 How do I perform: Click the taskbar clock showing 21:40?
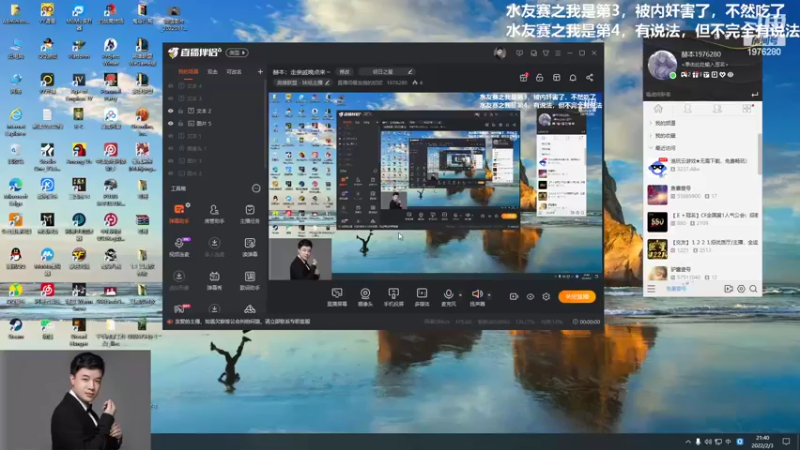(762, 441)
